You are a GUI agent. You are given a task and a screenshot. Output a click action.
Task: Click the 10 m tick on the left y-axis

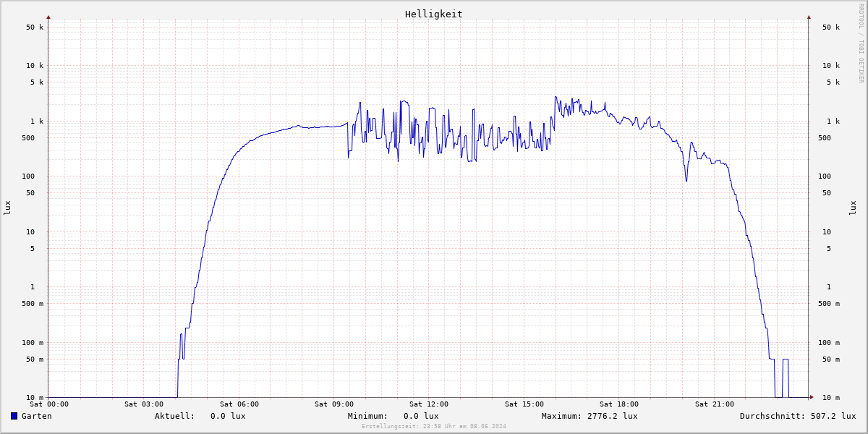tap(35, 398)
